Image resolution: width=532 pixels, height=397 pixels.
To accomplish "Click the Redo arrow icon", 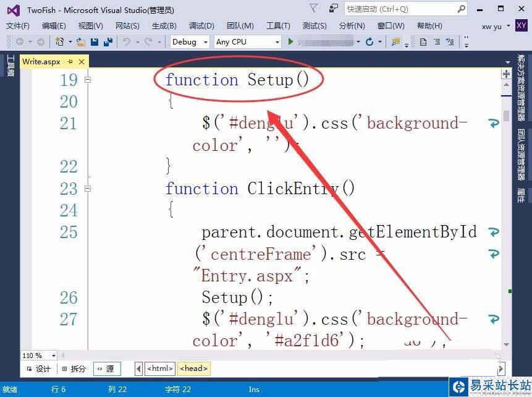I will tap(149, 42).
